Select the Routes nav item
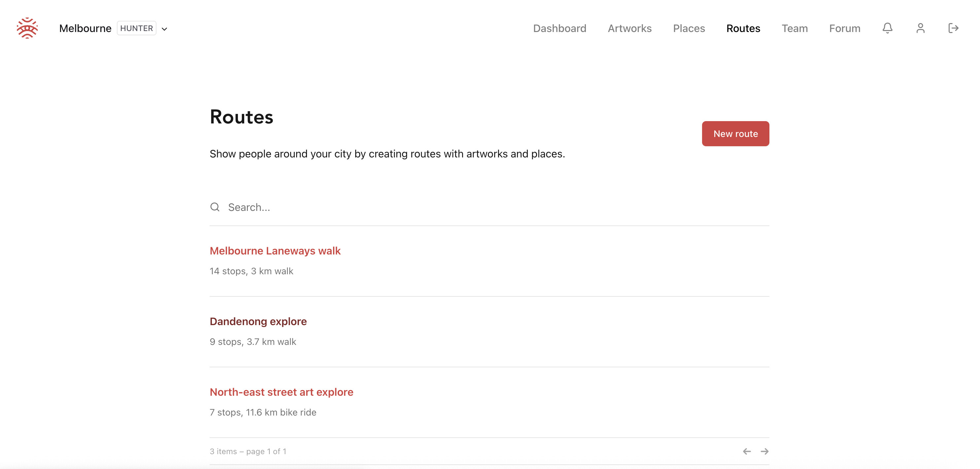 tap(743, 28)
